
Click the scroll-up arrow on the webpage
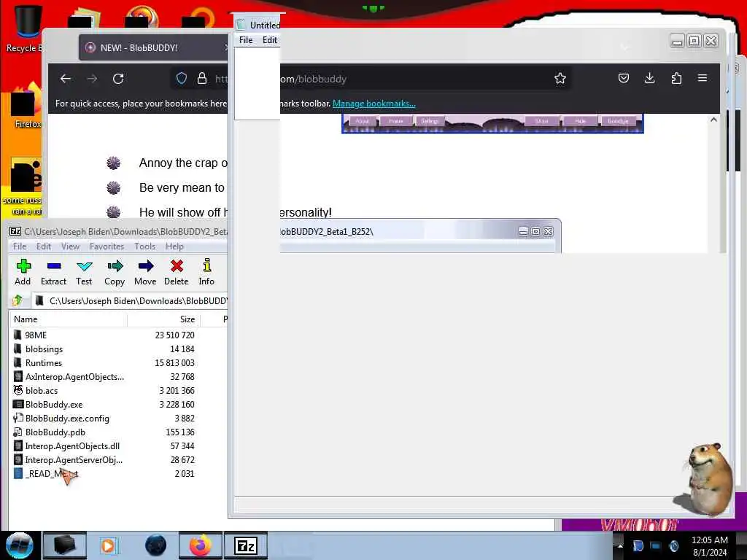tap(713, 120)
